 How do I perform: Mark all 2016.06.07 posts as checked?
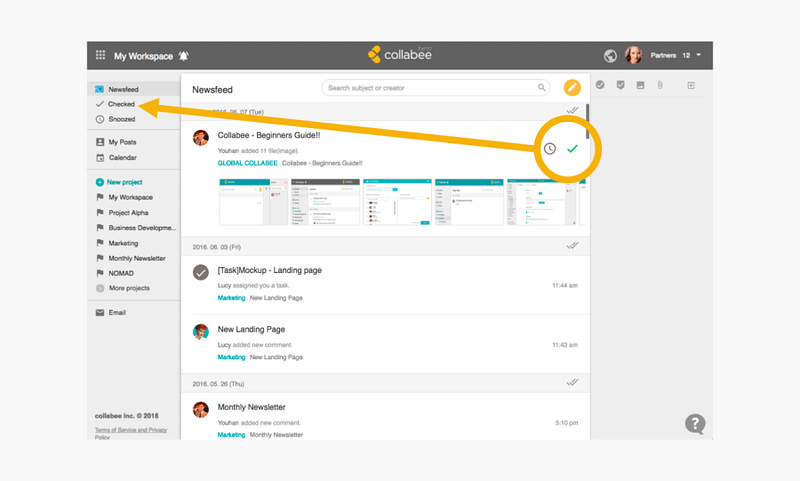pyautogui.click(x=572, y=111)
